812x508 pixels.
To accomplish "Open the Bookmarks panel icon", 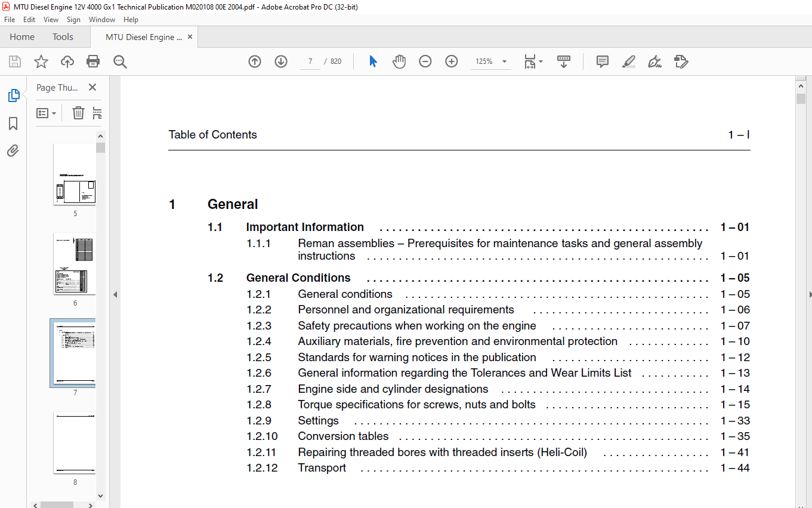I will tap(13, 124).
